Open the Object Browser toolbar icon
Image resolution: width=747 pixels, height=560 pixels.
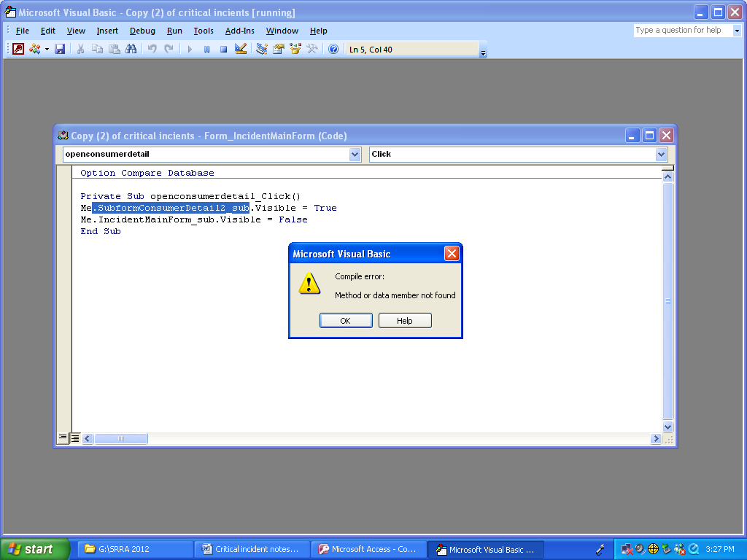click(x=295, y=49)
